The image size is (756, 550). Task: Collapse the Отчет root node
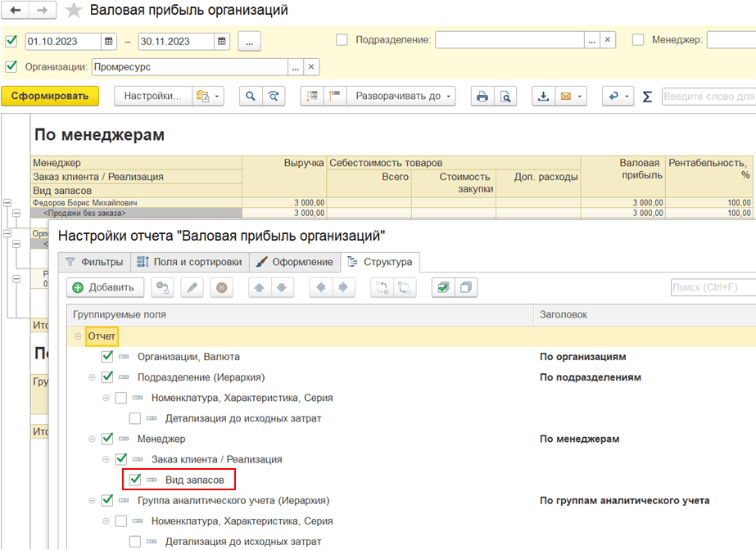click(x=78, y=336)
